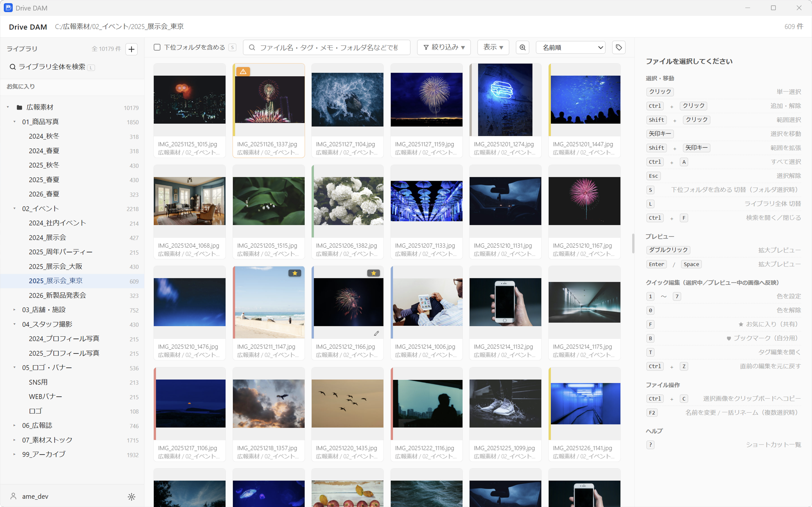Open the 2026_新製品発表会 folder
Viewport: 812px width, 507px height.
72,295
